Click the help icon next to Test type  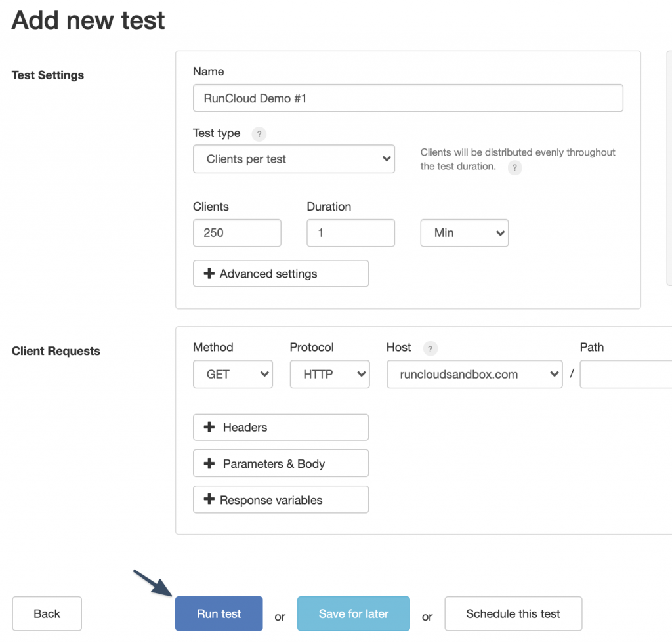coord(259,134)
